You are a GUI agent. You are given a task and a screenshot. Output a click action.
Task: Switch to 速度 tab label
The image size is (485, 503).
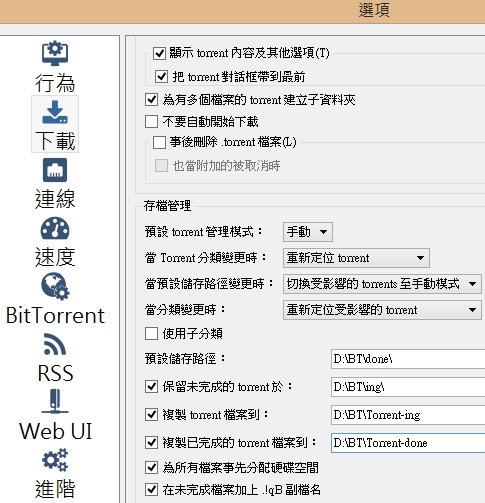click(x=55, y=257)
